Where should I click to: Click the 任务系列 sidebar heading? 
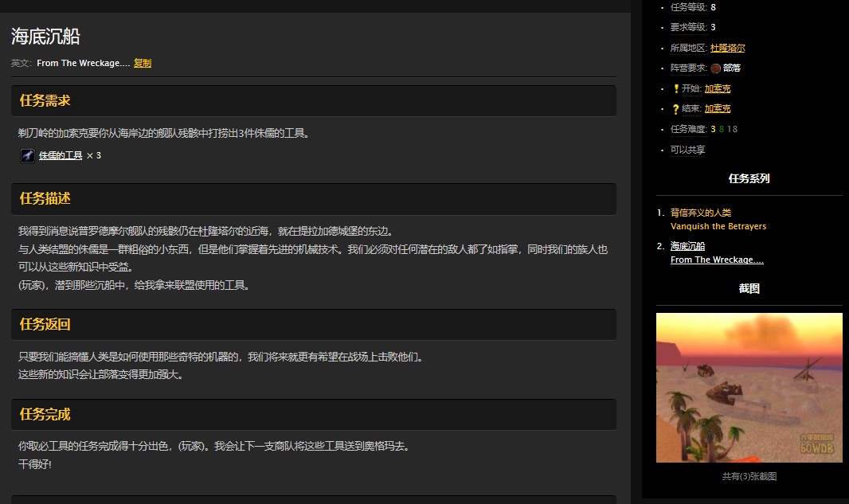(x=749, y=178)
